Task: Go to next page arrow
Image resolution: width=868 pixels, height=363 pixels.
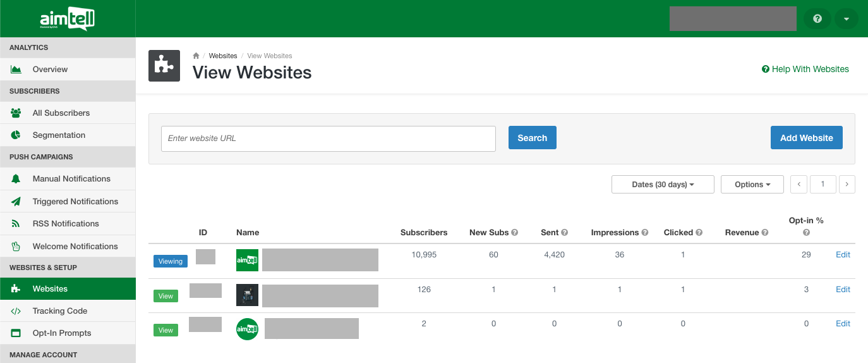Action: [x=847, y=185]
